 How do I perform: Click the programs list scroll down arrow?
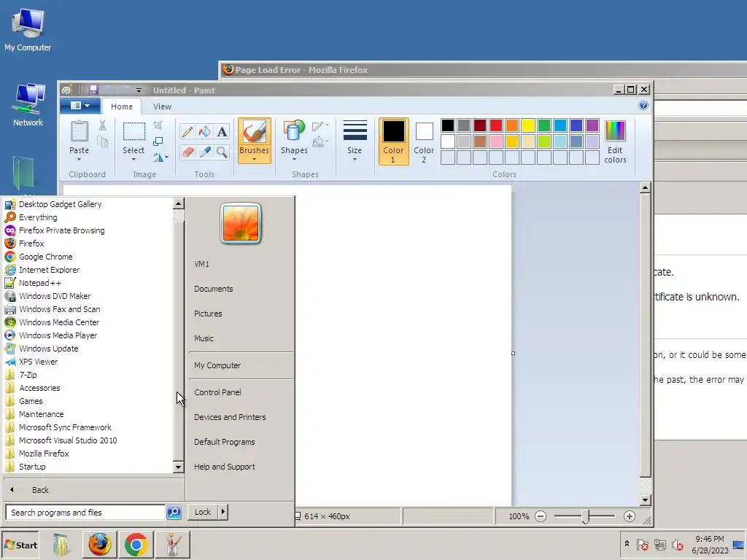point(178,467)
